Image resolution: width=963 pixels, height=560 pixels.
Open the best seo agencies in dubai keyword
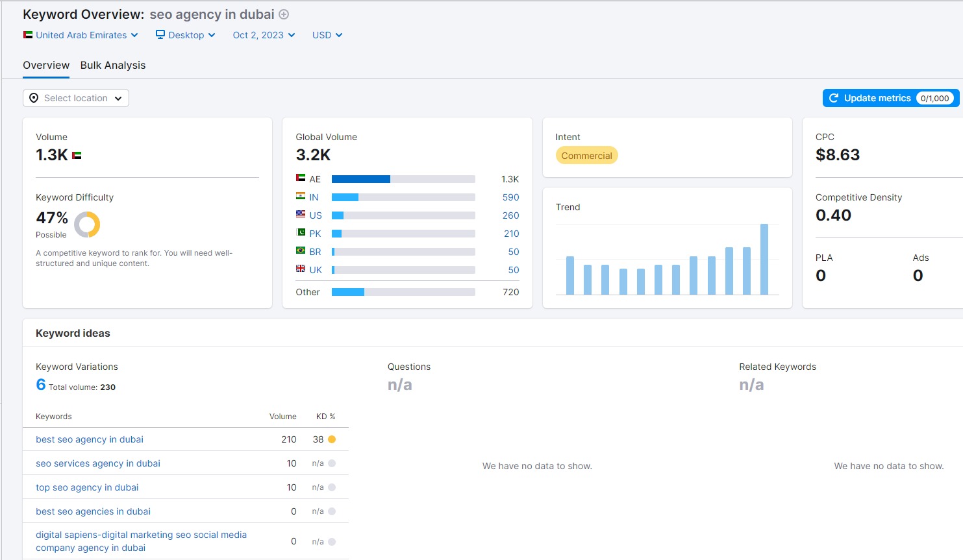click(x=93, y=511)
